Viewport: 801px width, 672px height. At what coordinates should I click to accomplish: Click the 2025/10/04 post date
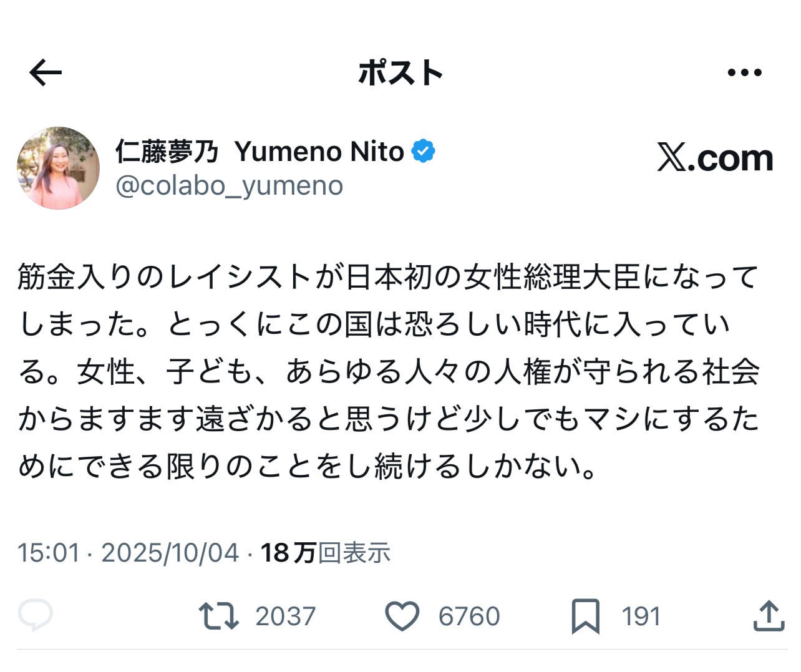(x=170, y=553)
